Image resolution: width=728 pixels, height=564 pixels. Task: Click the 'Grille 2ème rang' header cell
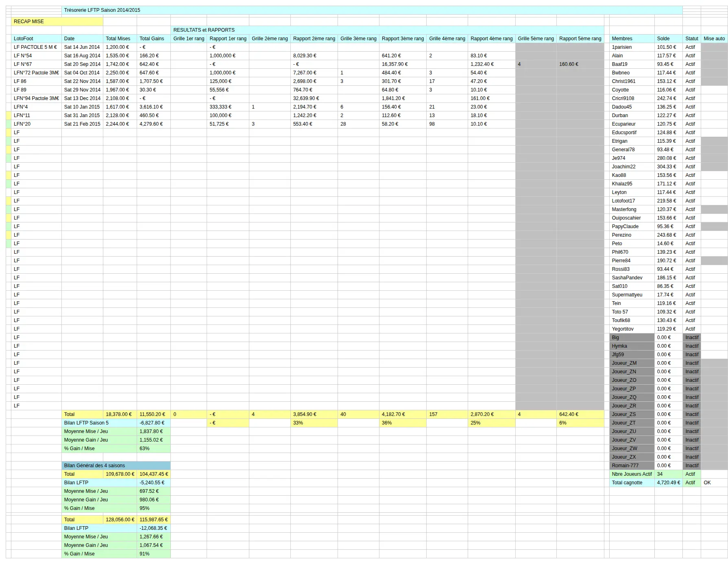(270, 39)
